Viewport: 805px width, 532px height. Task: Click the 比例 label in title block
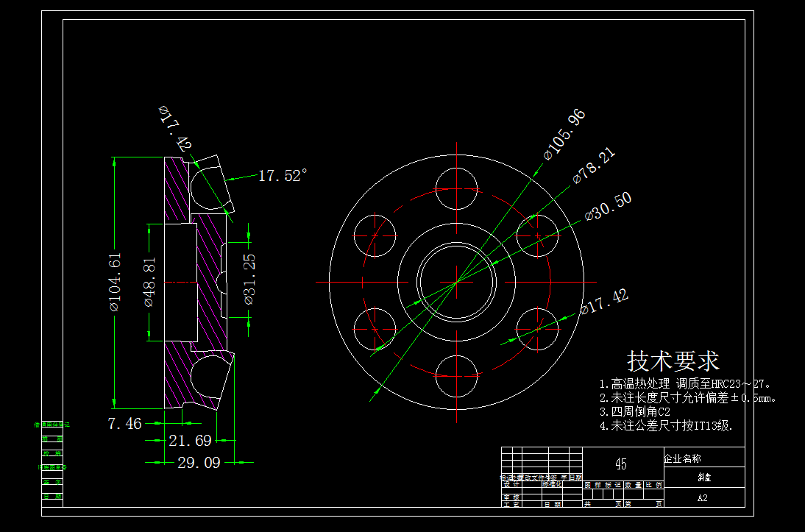point(654,485)
